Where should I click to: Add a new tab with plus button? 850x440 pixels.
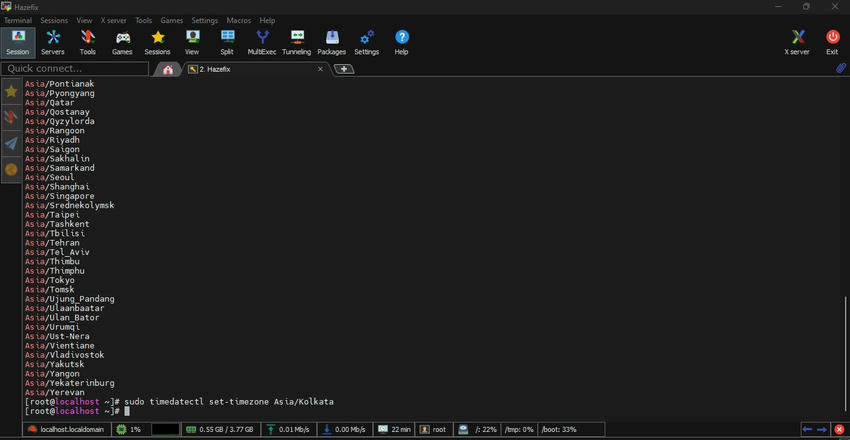[x=344, y=69]
